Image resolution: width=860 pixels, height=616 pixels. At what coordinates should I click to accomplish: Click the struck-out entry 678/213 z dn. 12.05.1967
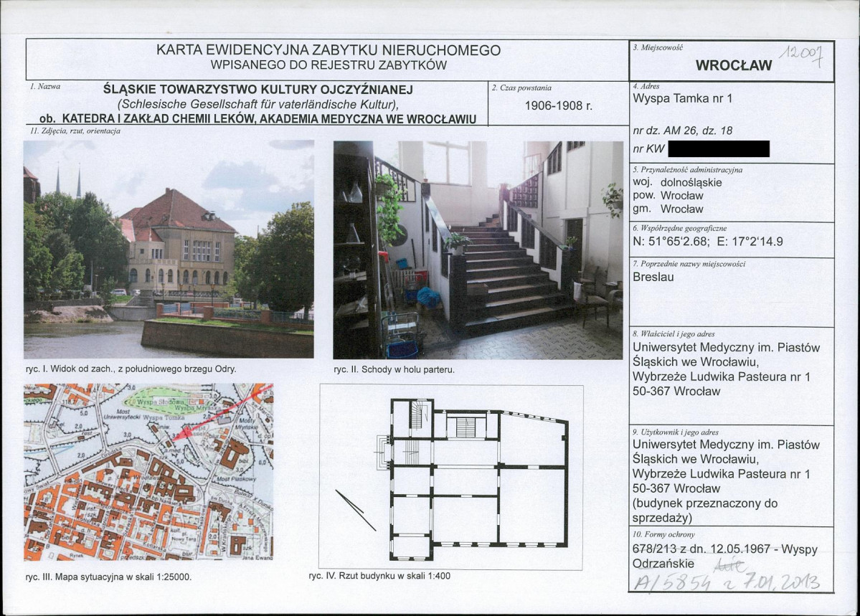[x=701, y=549]
